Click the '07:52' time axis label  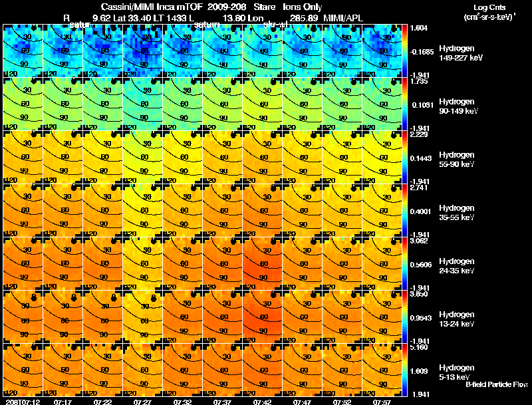pos(342,402)
